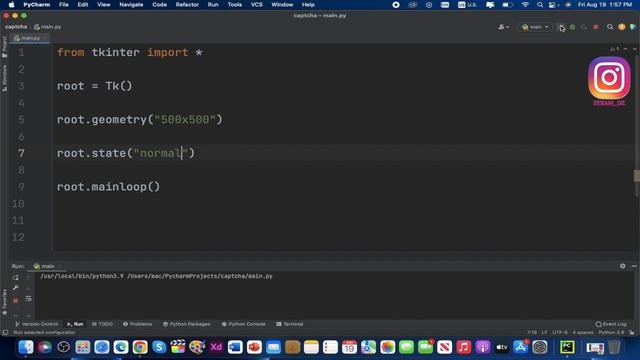Open App Store from the Dock
640x360 pixels.
click(x=520, y=347)
